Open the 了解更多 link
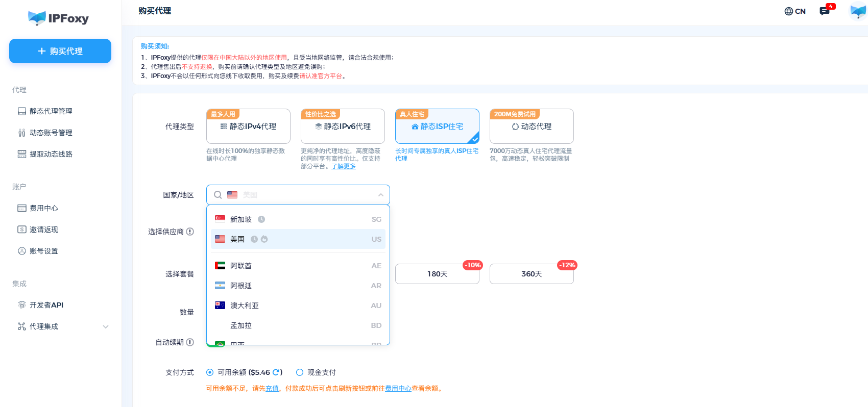Image resolution: width=868 pixels, height=407 pixels. coord(344,166)
